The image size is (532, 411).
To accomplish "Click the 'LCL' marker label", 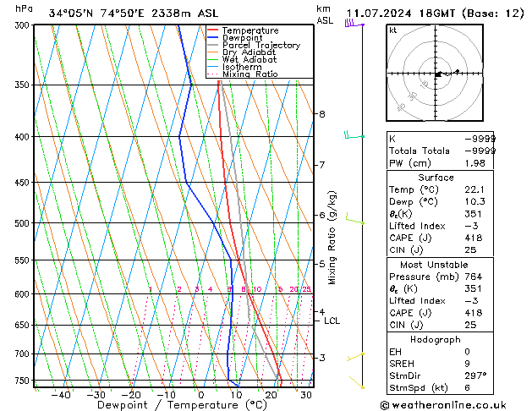I will [x=332, y=321].
